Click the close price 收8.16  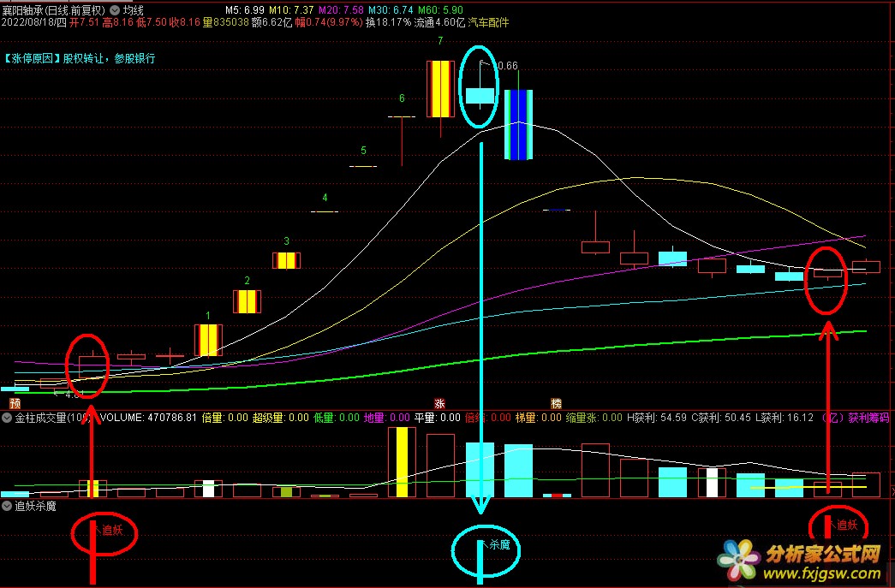(185, 23)
